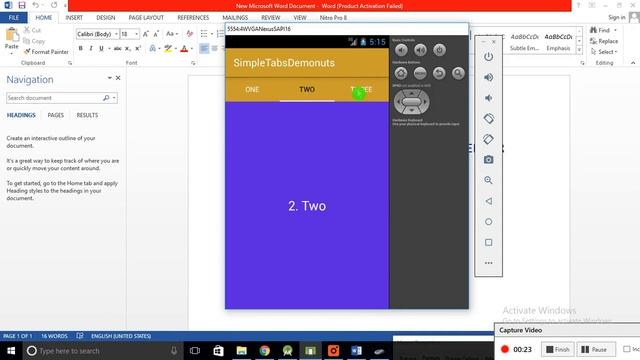Close the Navigation pane

[x=118, y=78]
